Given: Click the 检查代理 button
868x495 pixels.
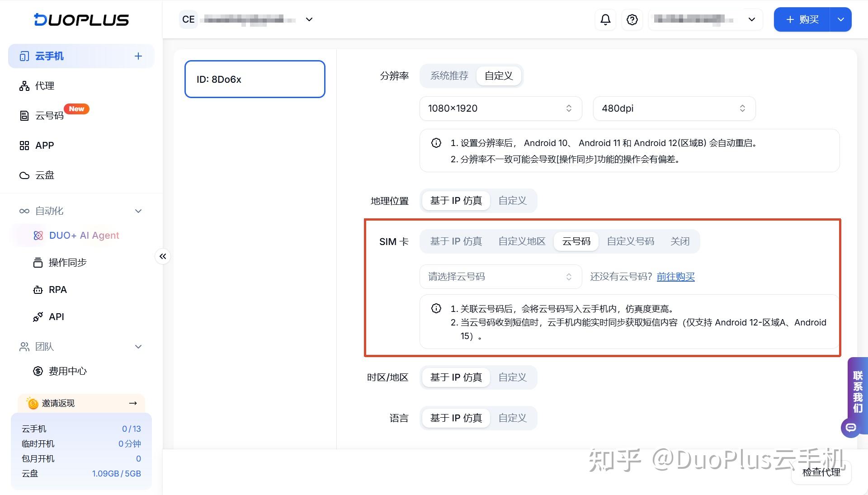Looking at the screenshot, I should pos(821,472).
